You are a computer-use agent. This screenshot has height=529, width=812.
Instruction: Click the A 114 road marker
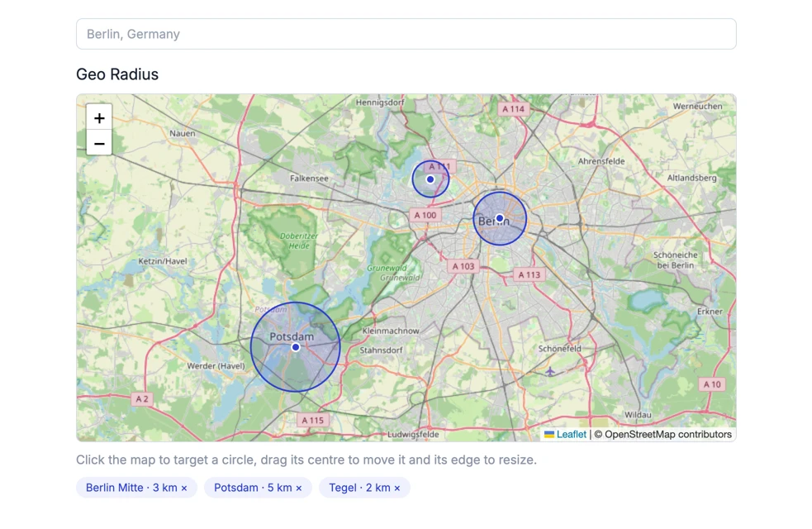[513, 109]
